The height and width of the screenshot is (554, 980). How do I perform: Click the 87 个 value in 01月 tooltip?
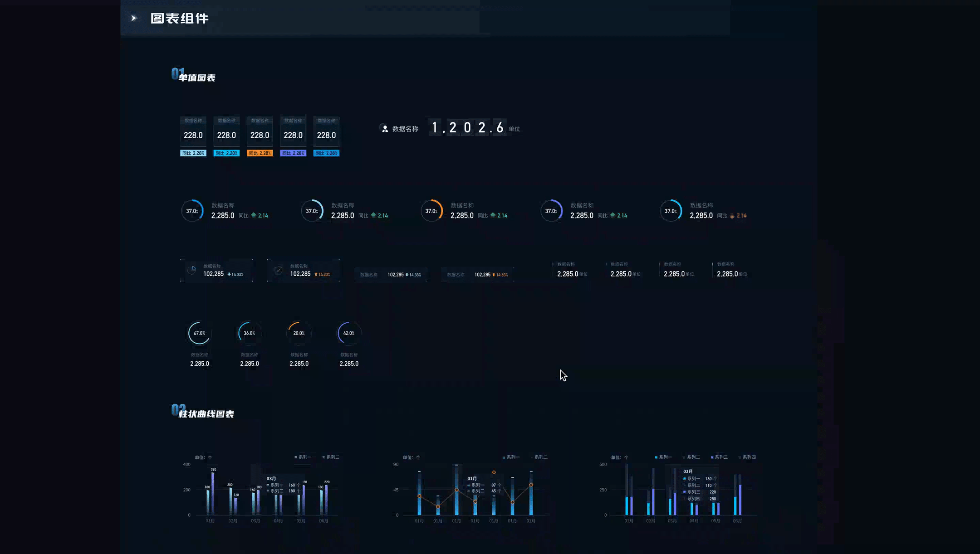[x=496, y=485]
